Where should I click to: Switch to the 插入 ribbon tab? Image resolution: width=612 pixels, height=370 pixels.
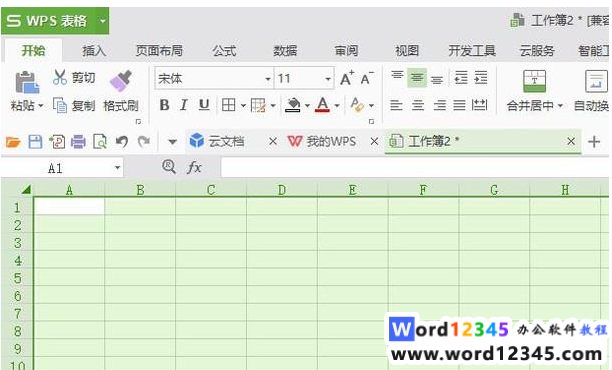pyautogui.click(x=94, y=51)
